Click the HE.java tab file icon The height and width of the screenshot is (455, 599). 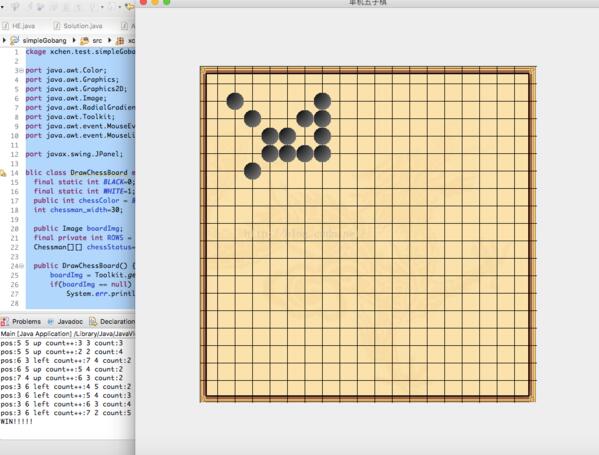pos(5,26)
